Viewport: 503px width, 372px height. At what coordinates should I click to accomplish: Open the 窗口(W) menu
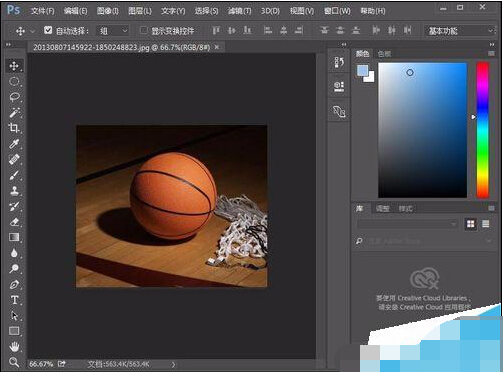(337, 11)
